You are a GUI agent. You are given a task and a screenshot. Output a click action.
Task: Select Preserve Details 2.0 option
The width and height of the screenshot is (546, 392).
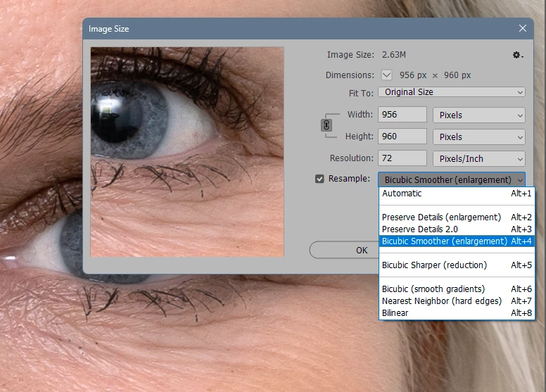pyautogui.click(x=457, y=229)
